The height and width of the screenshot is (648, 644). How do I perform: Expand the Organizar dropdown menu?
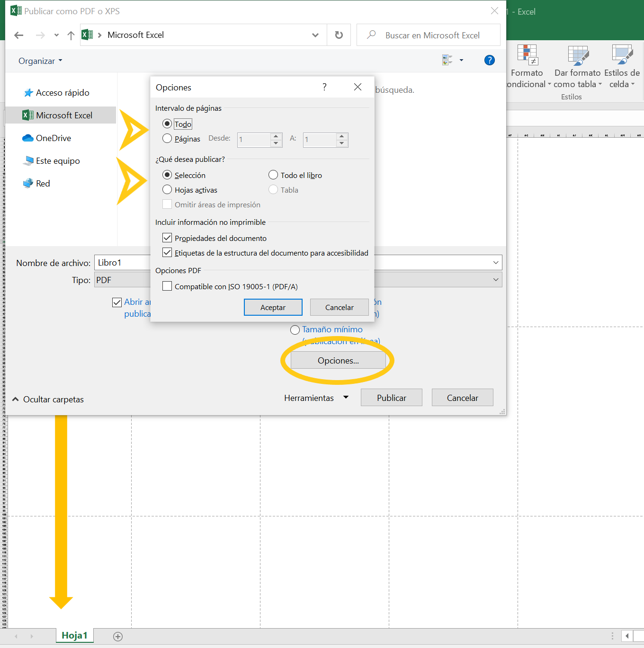point(40,61)
